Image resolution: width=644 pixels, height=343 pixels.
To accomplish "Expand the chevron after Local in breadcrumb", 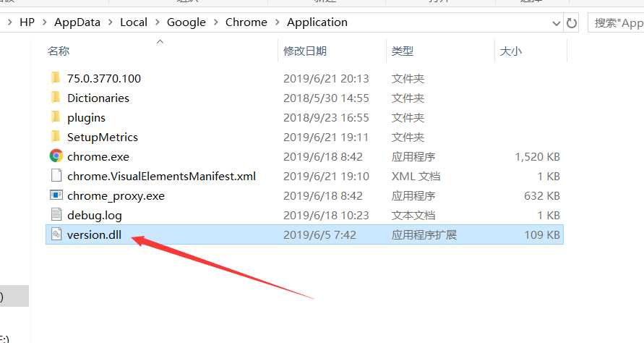I will point(158,22).
